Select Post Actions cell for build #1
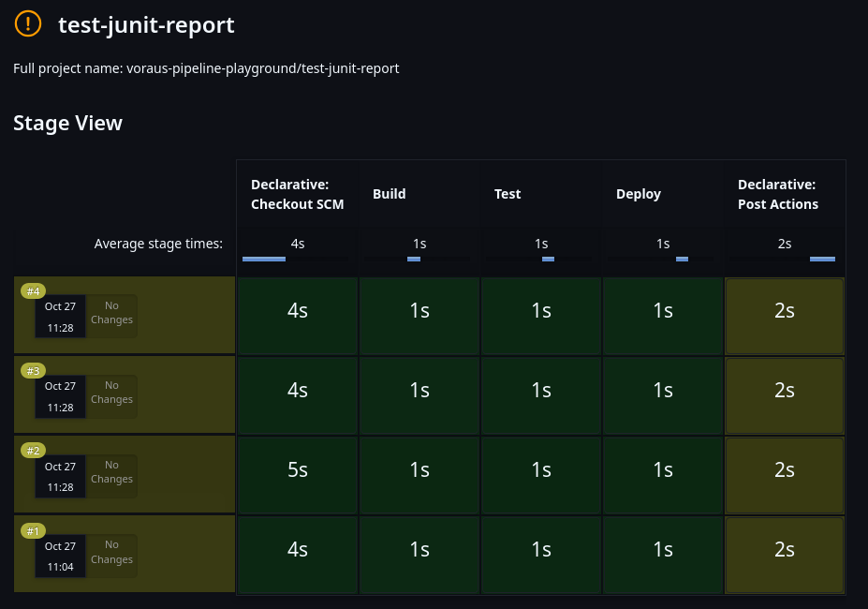 785,550
